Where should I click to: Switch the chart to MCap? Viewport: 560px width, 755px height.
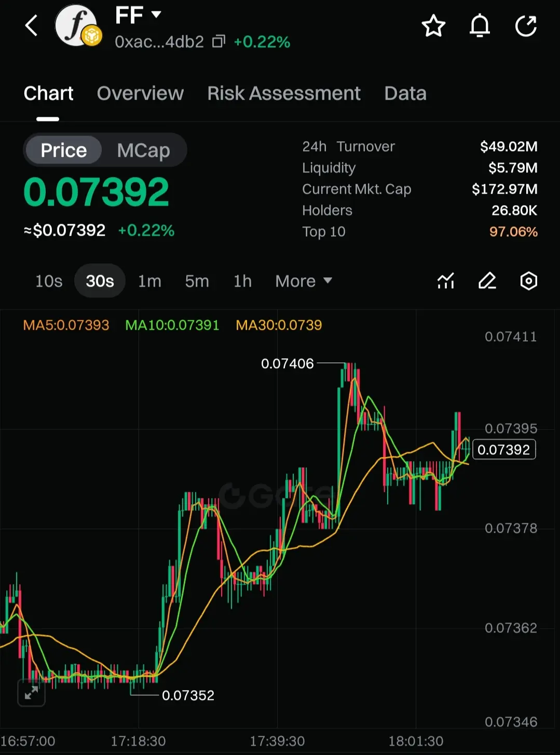(x=143, y=150)
